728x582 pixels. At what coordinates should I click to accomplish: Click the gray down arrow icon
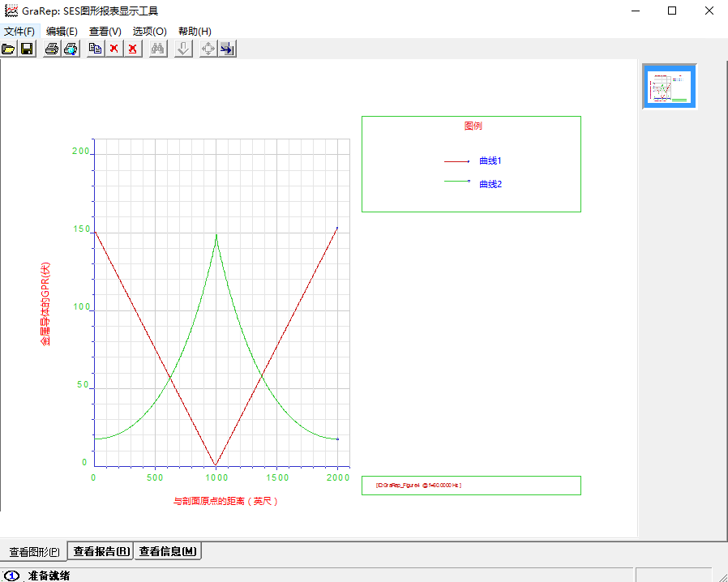(184, 49)
